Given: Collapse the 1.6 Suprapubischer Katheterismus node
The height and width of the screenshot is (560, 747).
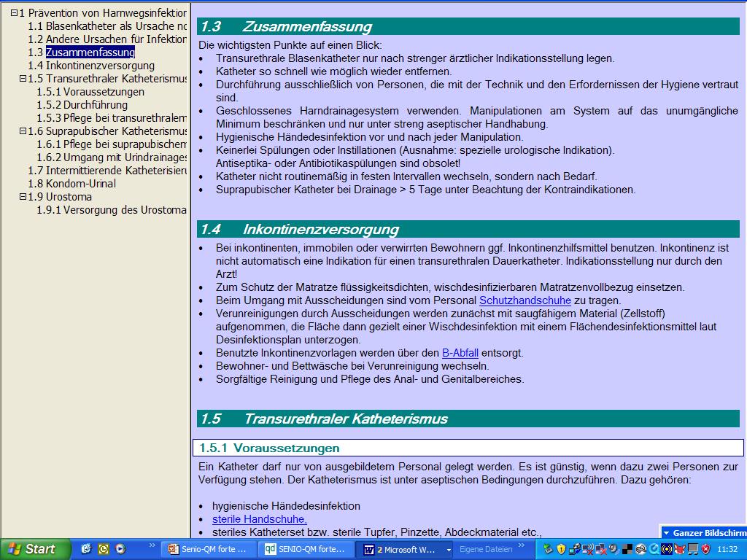Looking at the screenshot, I should click(23, 131).
